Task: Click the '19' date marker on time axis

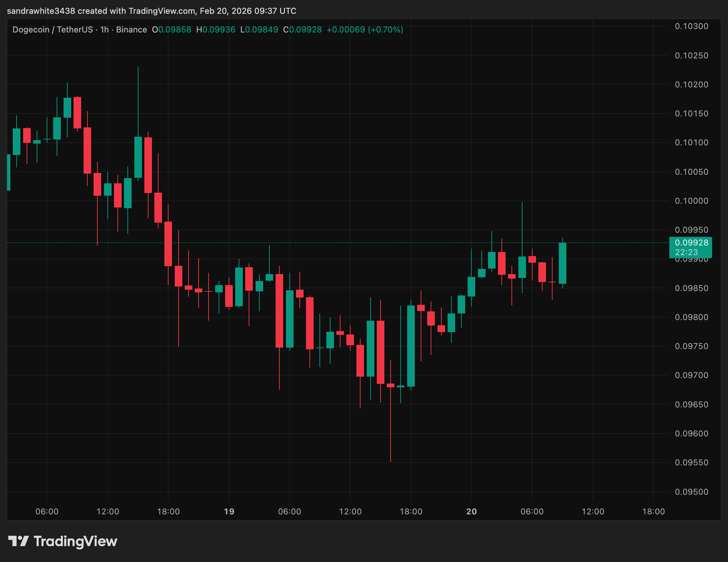Action: click(x=229, y=512)
